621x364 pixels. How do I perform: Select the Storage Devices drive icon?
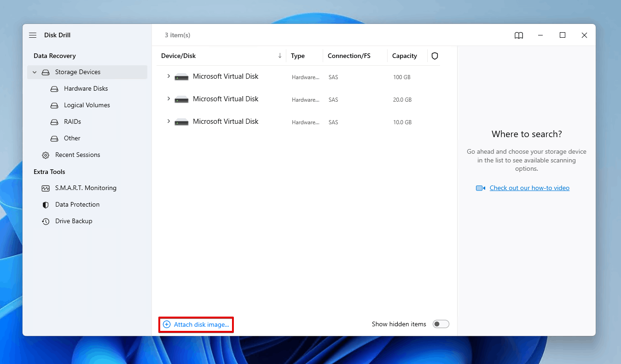(46, 72)
